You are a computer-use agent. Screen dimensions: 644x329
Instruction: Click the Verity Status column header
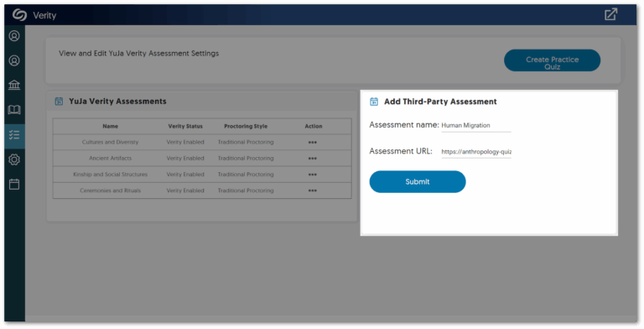point(185,126)
